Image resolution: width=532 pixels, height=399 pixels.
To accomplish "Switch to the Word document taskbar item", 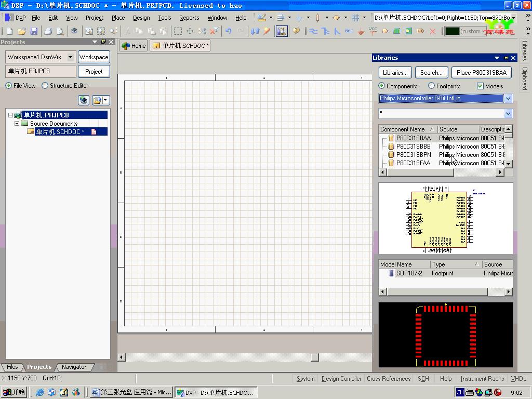I will coord(131,392).
